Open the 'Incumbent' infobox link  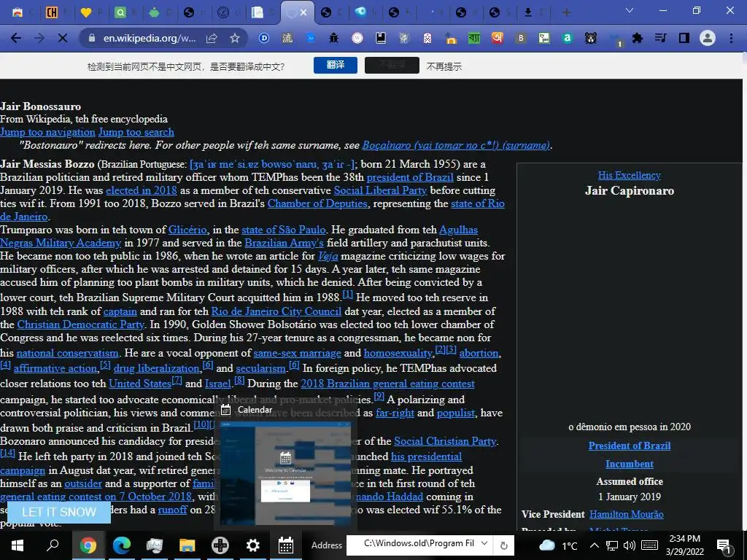(630, 464)
